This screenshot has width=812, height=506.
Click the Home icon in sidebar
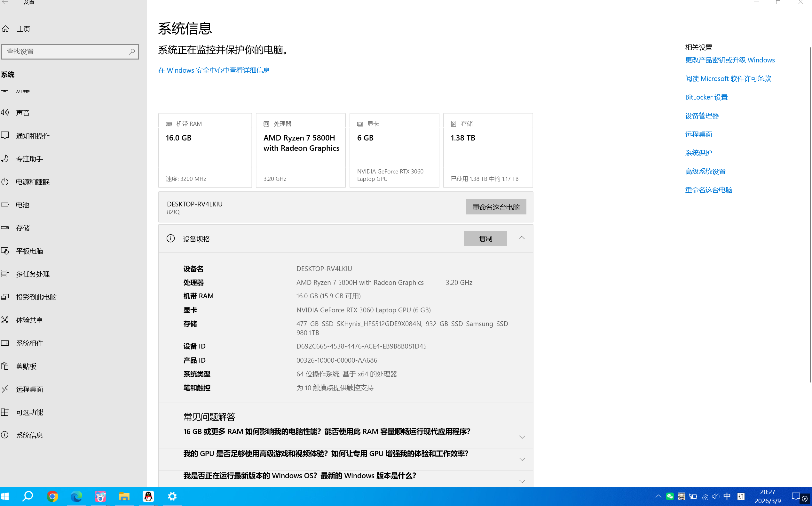5,29
